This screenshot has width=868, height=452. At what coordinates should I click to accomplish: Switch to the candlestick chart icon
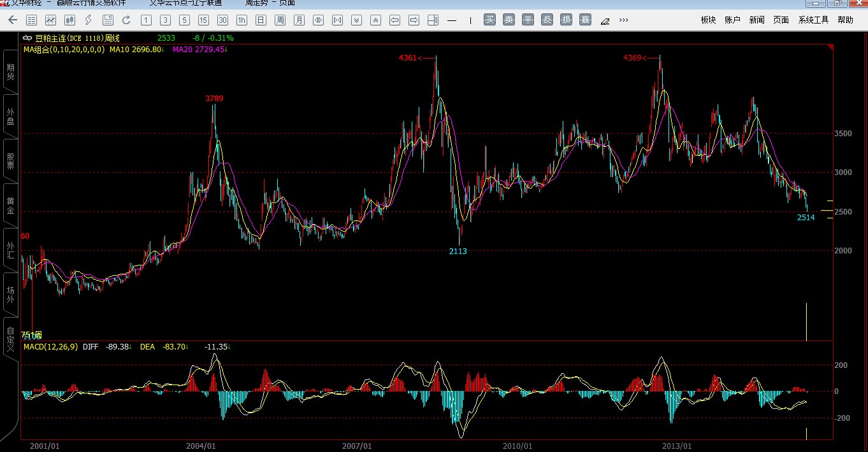pos(70,20)
